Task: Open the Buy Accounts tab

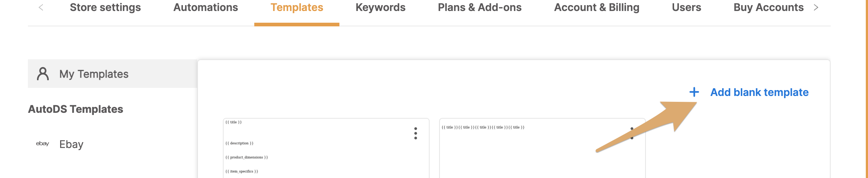Action: [x=768, y=8]
